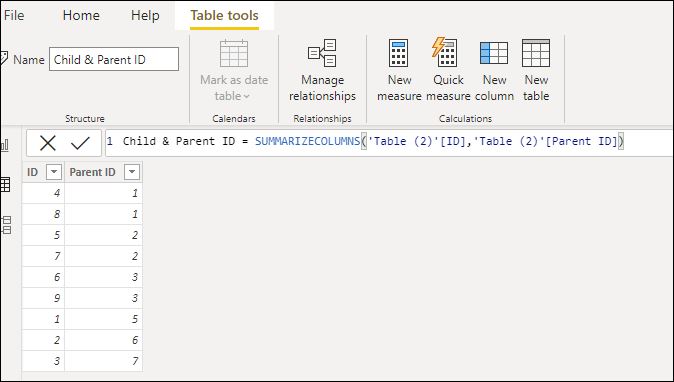The width and height of the screenshot is (674, 382).
Task: Switch to the Home tab
Action: point(81,15)
